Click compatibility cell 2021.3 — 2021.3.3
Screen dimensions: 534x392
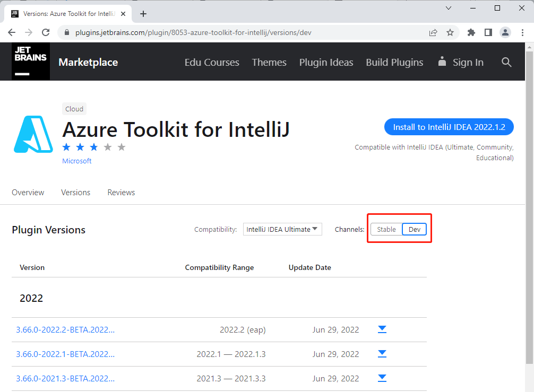pyautogui.click(x=231, y=379)
